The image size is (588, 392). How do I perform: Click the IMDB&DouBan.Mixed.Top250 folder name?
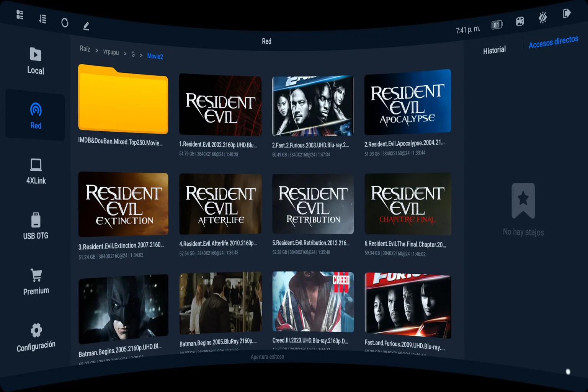click(x=120, y=142)
